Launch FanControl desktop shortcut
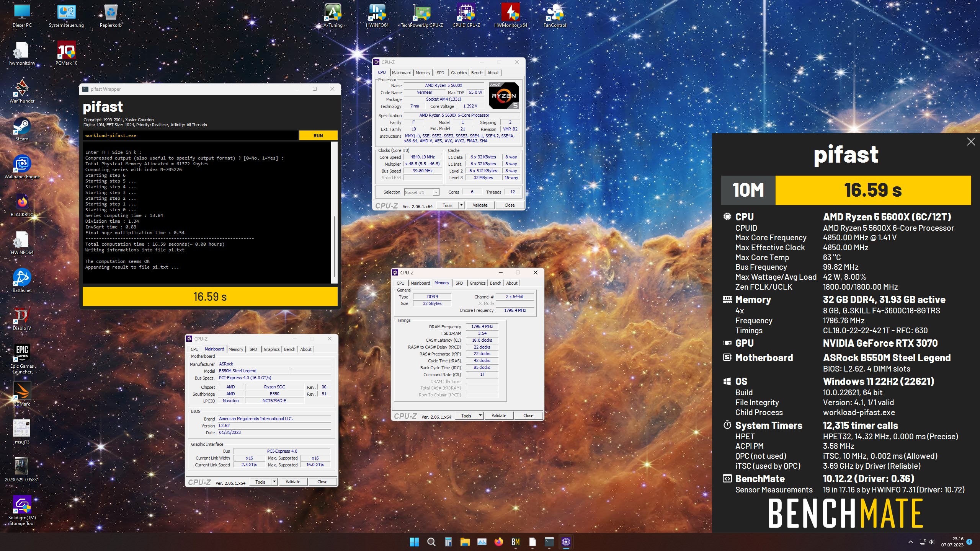Image resolution: width=980 pixels, height=551 pixels. coord(555,16)
